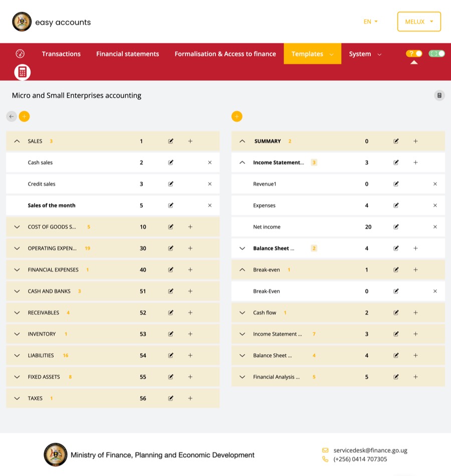
Task: Add item to bold Income Statement subgroup
Action: coord(415,163)
